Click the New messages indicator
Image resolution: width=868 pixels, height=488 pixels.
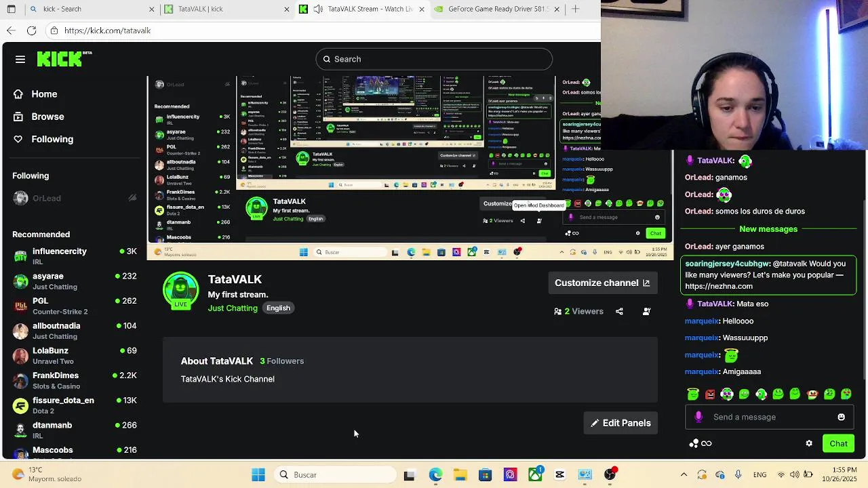[768, 229]
